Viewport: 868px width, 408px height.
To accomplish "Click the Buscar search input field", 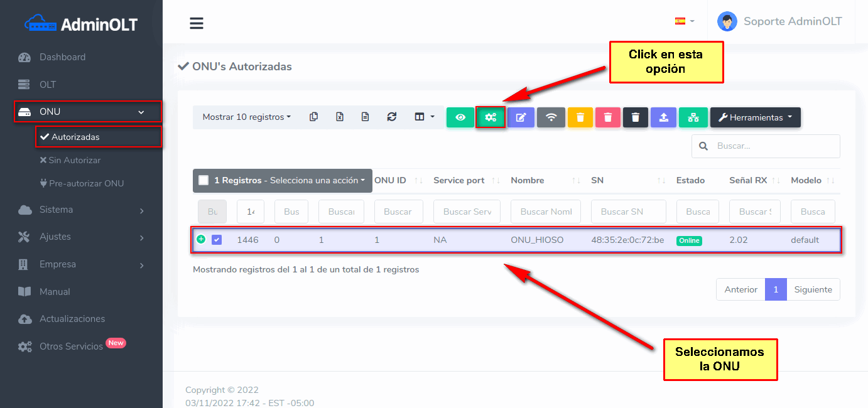I will coord(774,146).
